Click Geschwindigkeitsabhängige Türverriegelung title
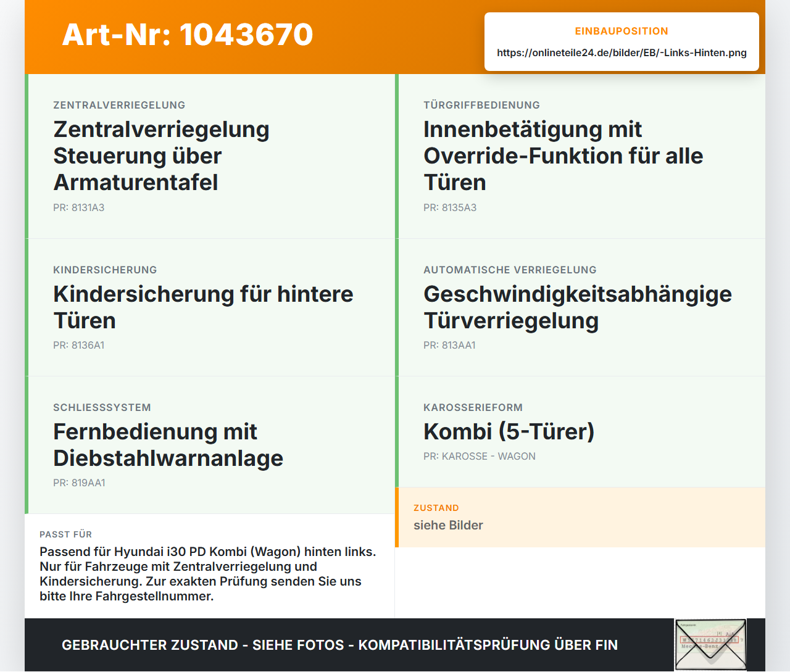 [578, 307]
